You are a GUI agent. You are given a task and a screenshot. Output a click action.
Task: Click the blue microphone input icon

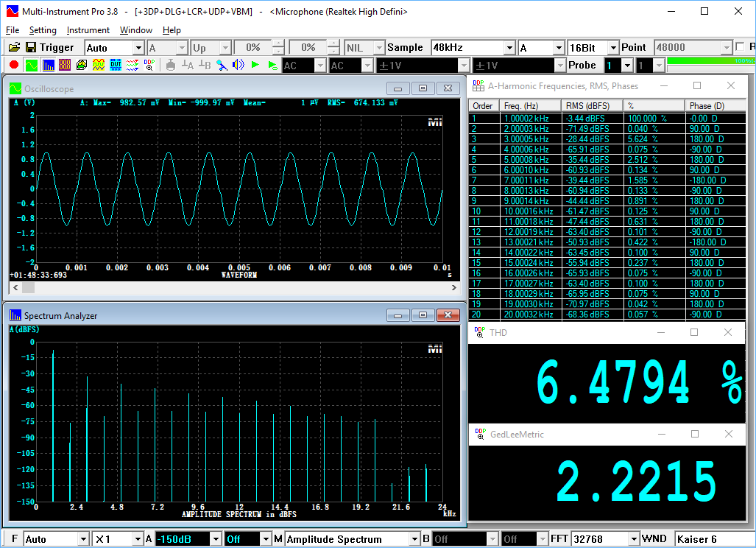(222, 65)
